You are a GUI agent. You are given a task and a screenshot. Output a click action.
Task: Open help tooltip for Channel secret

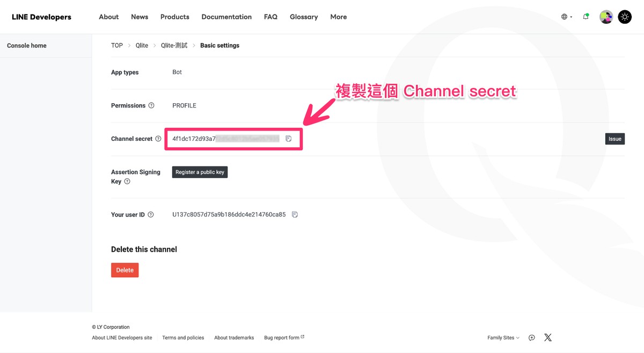(x=158, y=139)
